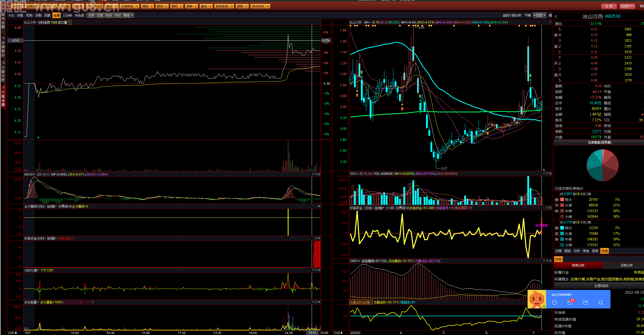Close the 抄底资金(分时) panel
644x335 pixels.
pos(319,238)
